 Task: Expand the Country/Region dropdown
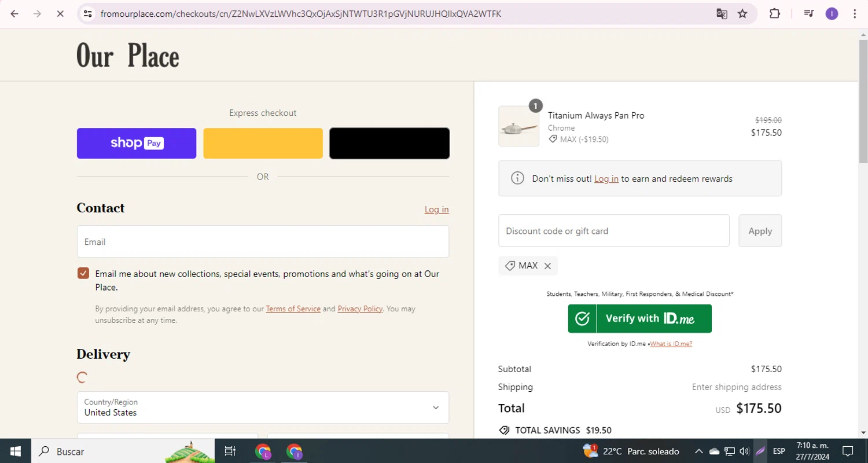(x=263, y=407)
